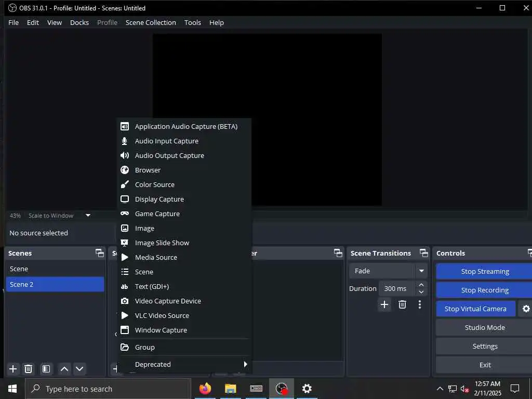Click the play icon for VLC Video Source
This screenshot has width=532, height=399.
[x=125, y=315]
